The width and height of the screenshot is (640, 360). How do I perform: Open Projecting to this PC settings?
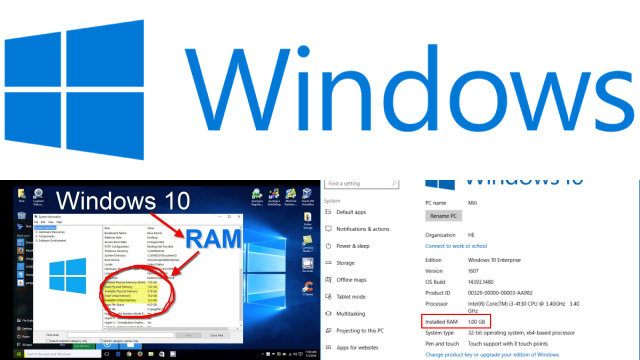[x=355, y=331]
